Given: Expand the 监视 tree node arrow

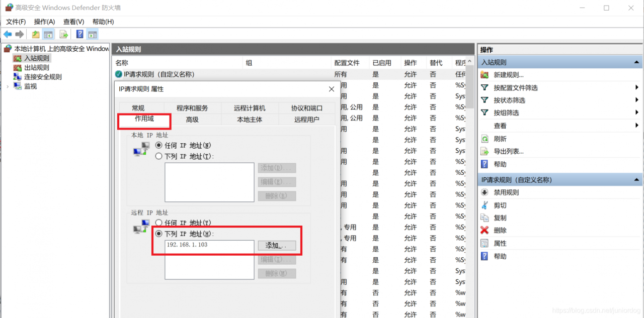Looking at the screenshot, I should coord(8,86).
